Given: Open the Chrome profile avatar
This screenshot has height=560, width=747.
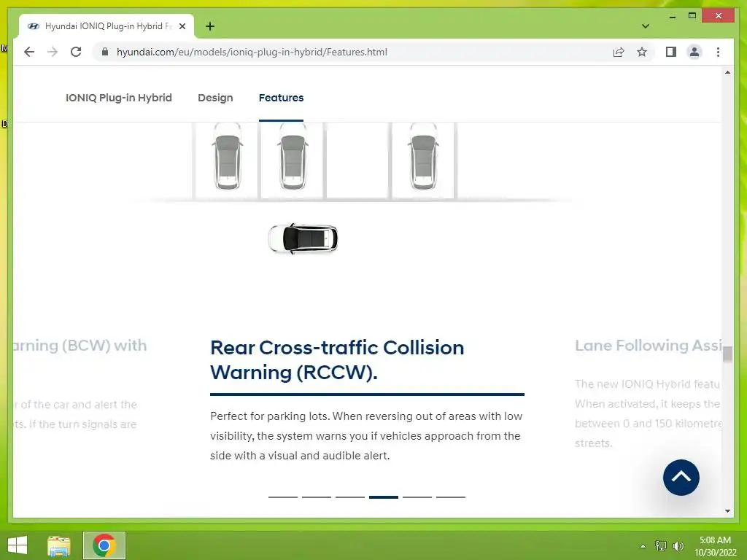Looking at the screenshot, I should tap(694, 52).
